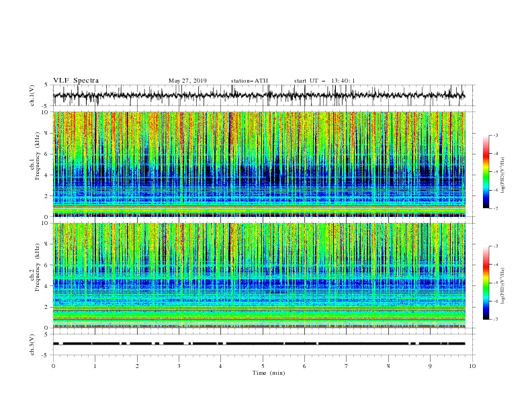Click the ch.1 spectrogram color bar

point(486,172)
